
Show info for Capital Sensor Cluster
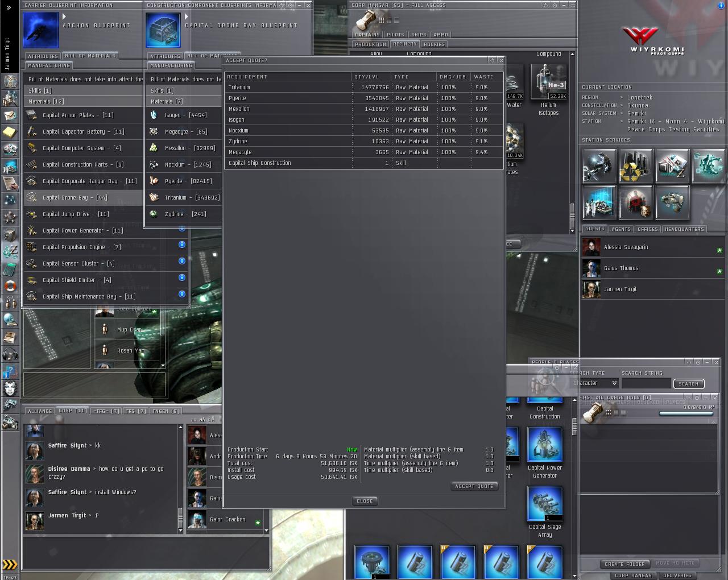point(182,261)
